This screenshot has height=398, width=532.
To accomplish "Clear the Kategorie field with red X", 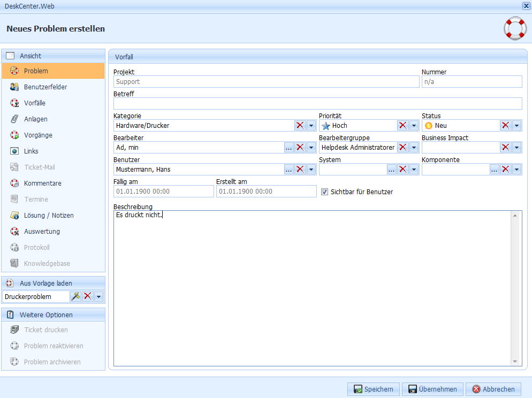I will tap(300, 126).
